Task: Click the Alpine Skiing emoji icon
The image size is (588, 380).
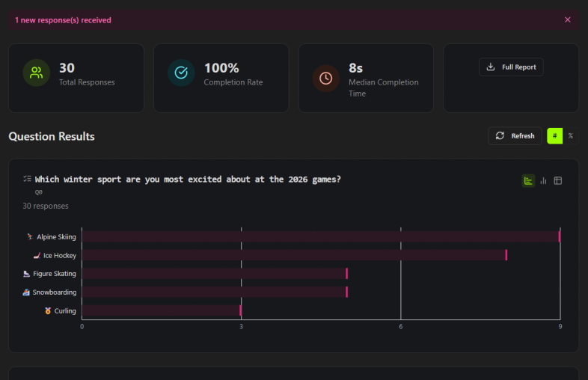Action: coord(30,236)
